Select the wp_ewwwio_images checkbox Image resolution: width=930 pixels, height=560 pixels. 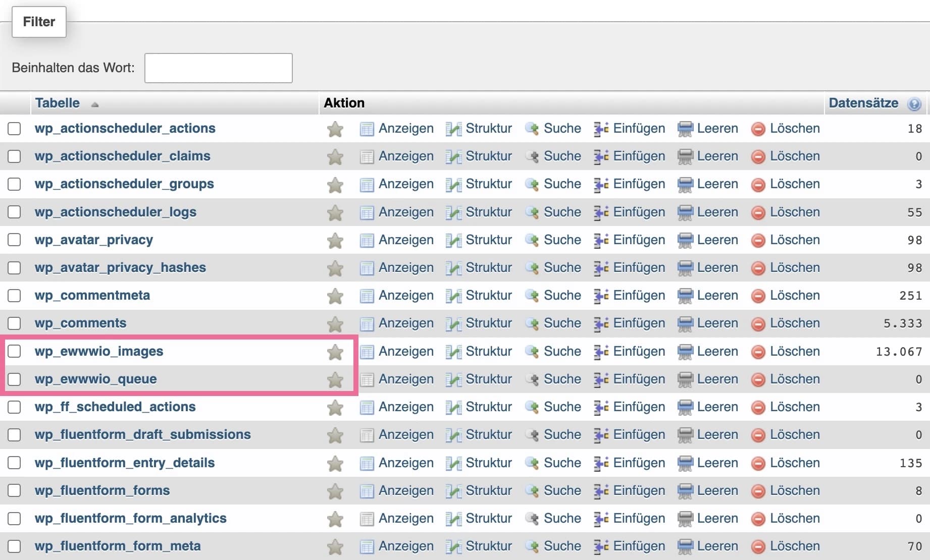point(14,351)
